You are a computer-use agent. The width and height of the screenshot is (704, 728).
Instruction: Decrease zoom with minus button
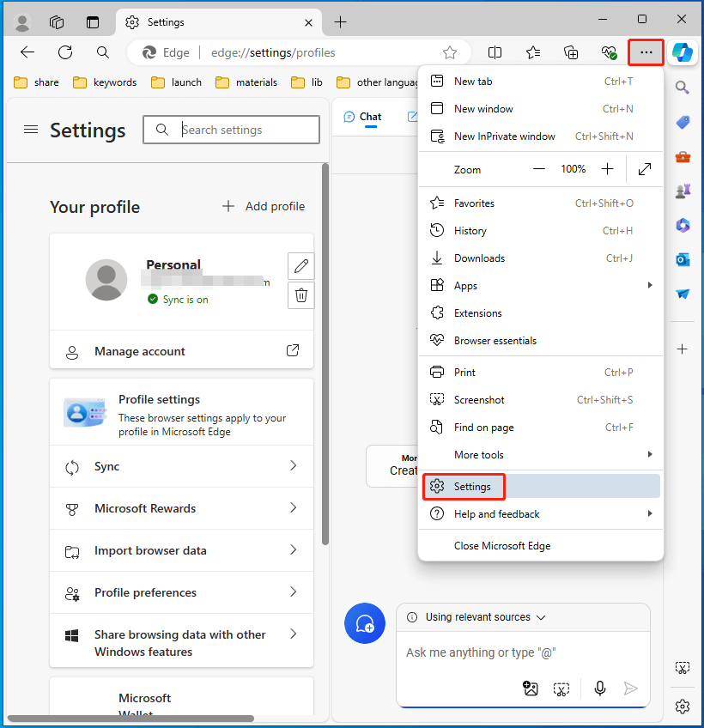coord(538,169)
